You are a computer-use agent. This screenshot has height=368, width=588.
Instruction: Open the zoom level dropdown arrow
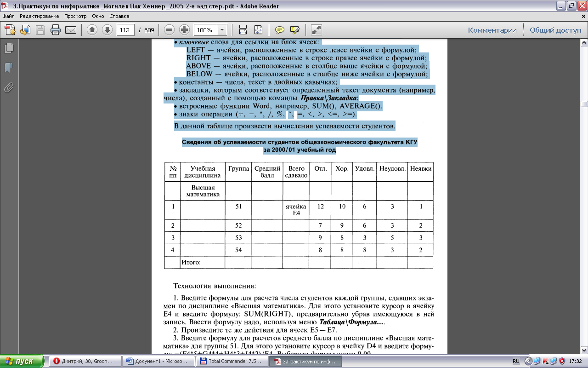[x=223, y=30]
